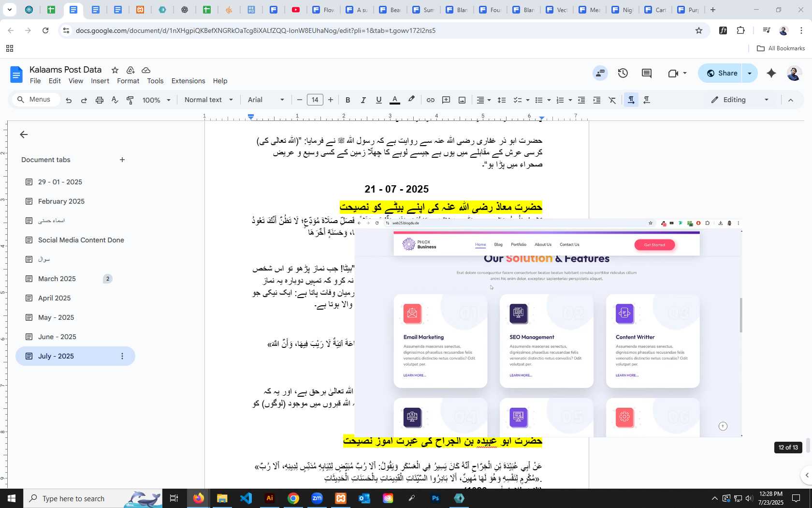The image size is (812, 508).
Task: Click the Undo icon in the toolbar
Action: pyautogui.click(x=69, y=100)
